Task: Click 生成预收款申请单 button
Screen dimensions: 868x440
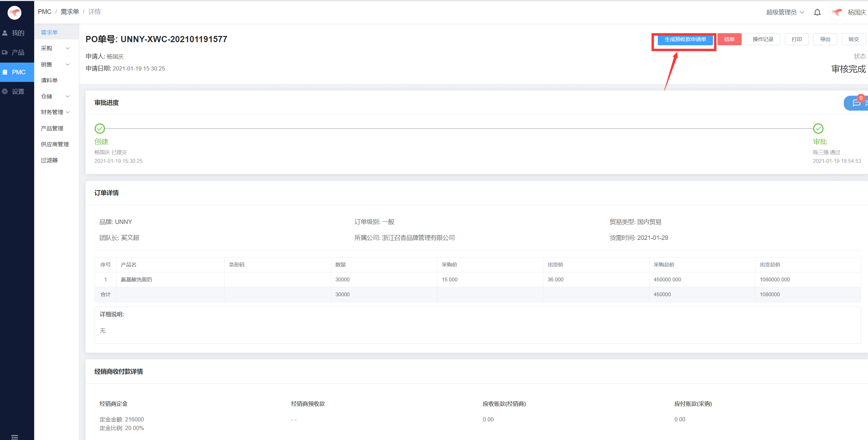Action: pyautogui.click(x=685, y=39)
